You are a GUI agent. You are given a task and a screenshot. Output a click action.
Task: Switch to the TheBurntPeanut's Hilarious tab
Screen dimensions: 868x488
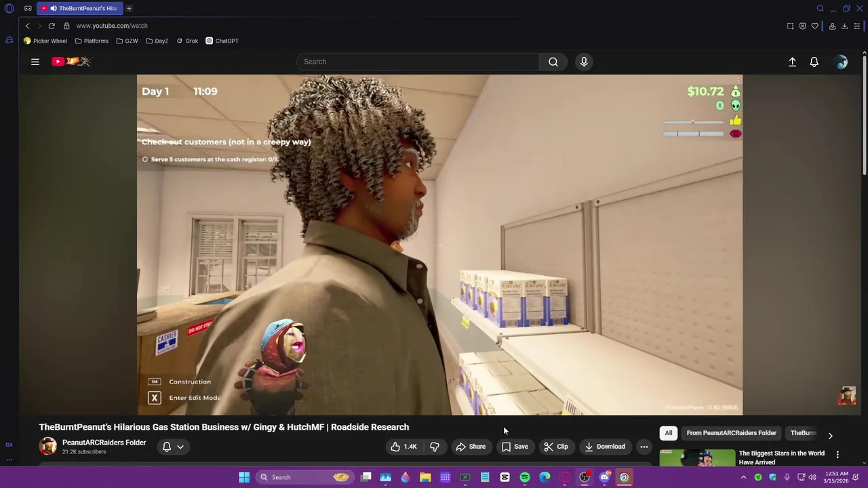[x=80, y=8]
